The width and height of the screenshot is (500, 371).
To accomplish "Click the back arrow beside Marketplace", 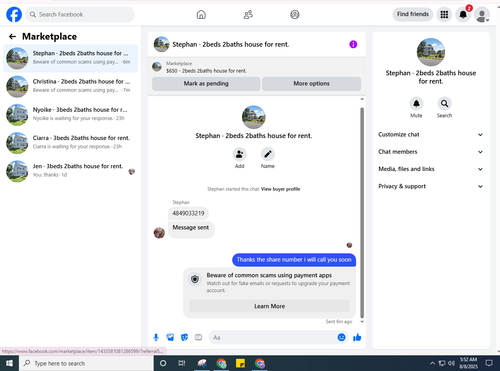I will pyautogui.click(x=13, y=36).
